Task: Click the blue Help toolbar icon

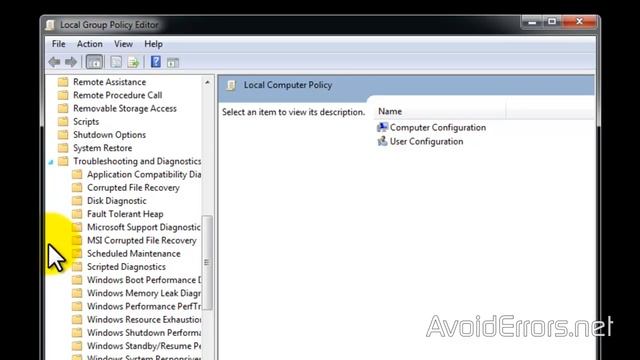Action: pyautogui.click(x=156, y=62)
